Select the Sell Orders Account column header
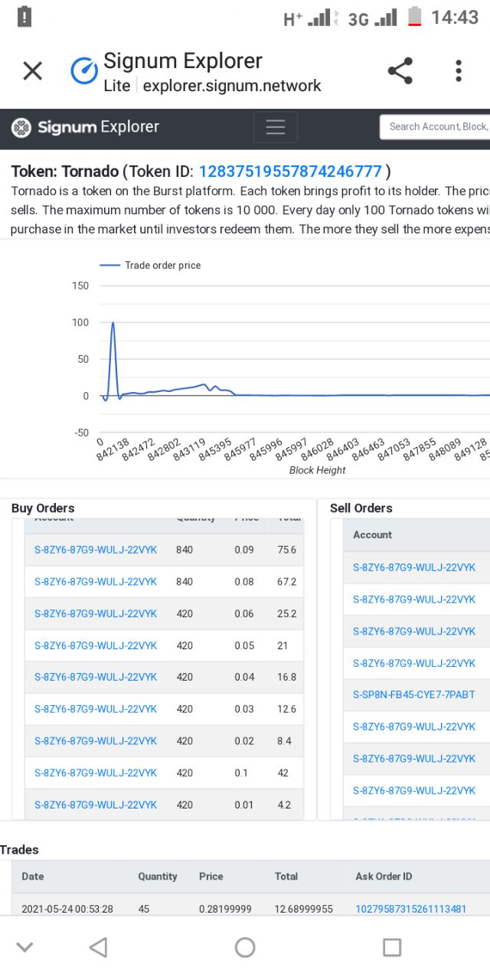Screen dimensions: 490x980 click(x=372, y=534)
